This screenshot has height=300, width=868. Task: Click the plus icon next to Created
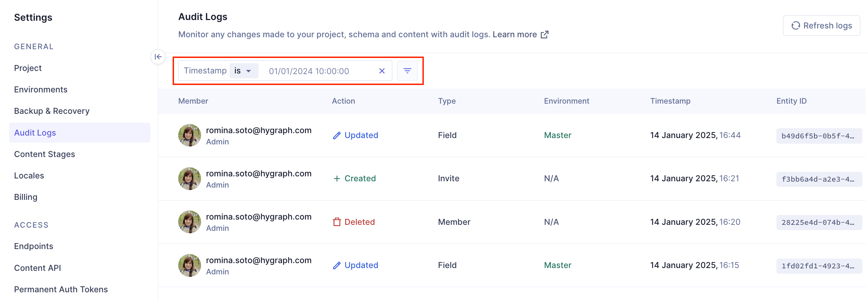[x=336, y=179]
